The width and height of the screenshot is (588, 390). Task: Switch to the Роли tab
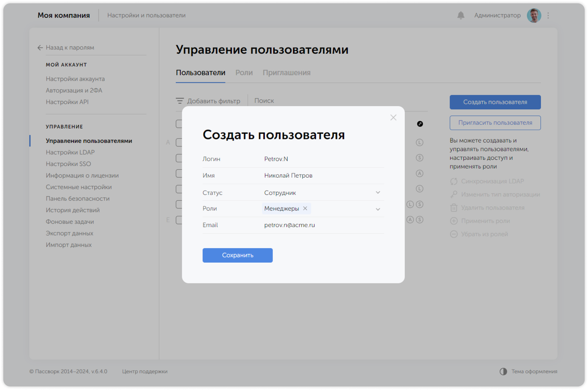(244, 73)
